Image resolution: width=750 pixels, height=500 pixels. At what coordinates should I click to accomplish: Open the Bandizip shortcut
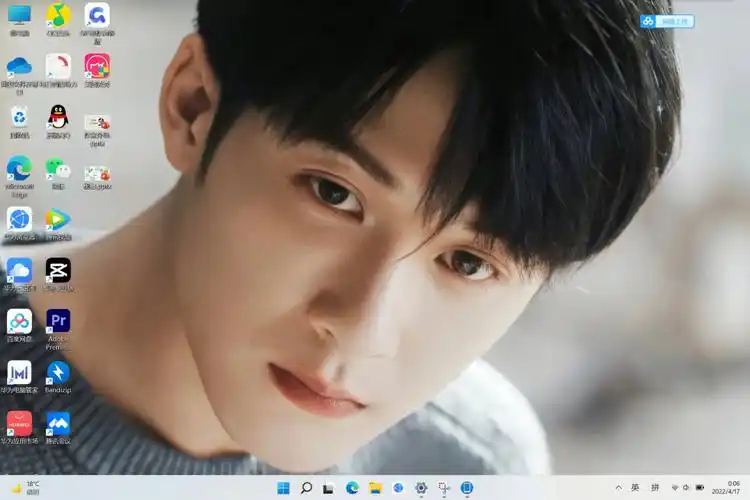click(58, 373)
